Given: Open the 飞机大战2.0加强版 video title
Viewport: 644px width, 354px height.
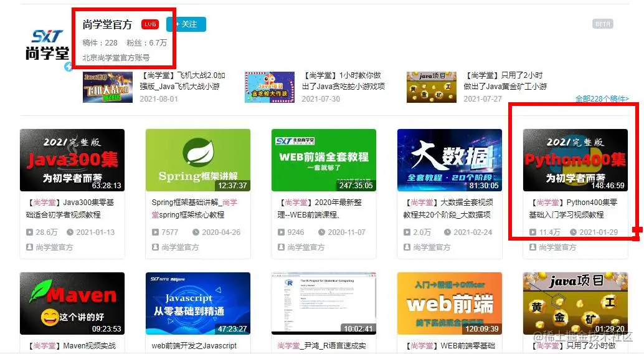Looking at the screenshot, I should coord(182,80).
